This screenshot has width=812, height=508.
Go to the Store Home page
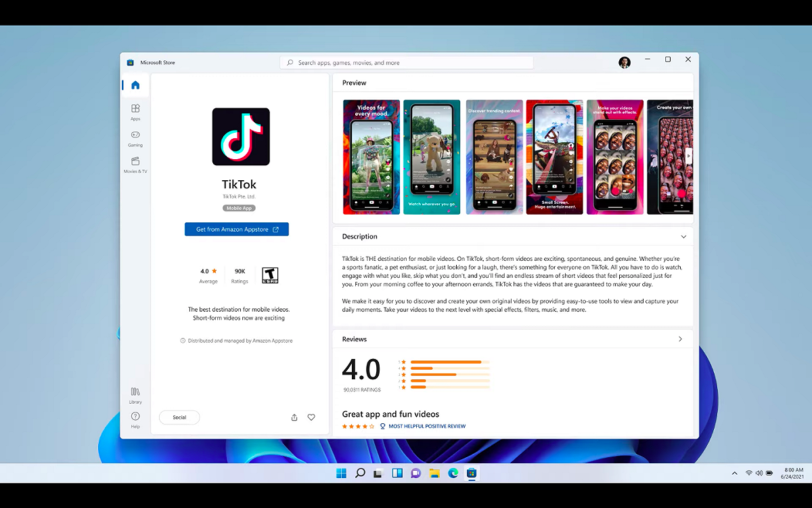click(135, 85)
